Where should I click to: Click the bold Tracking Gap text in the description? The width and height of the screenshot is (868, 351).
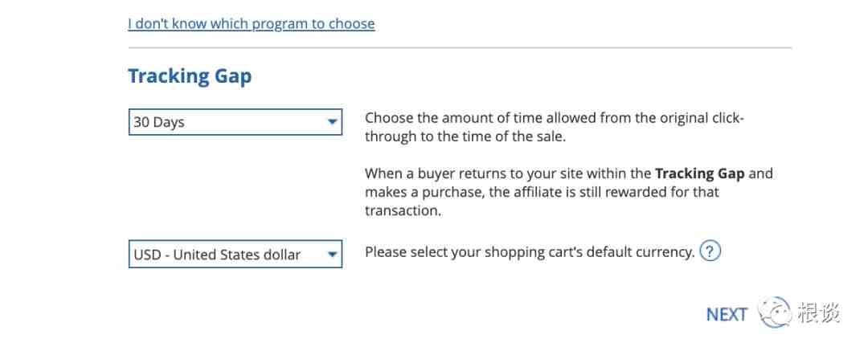[700, 173]
